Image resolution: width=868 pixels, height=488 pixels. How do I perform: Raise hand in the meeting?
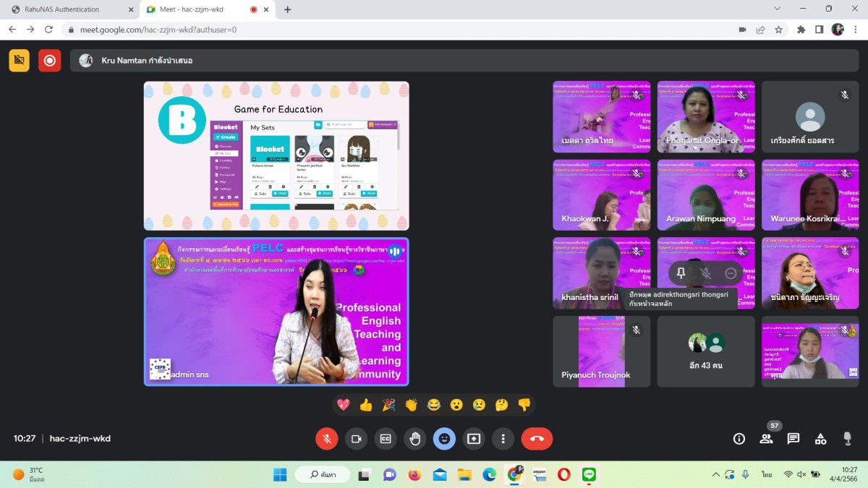coord(414,438)
